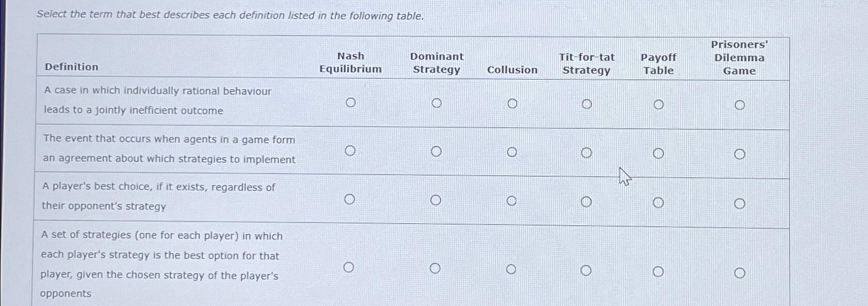
Task: Select Tit-for-tat Strategy for the first definition
Action: coord(587,104)
